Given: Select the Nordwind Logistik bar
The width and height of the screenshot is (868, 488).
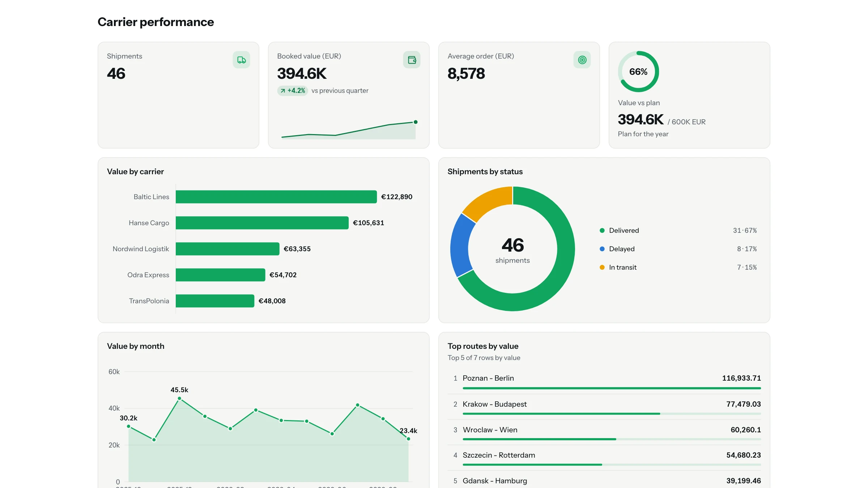Looking at the screenshot, I should [x=227, y=249].
